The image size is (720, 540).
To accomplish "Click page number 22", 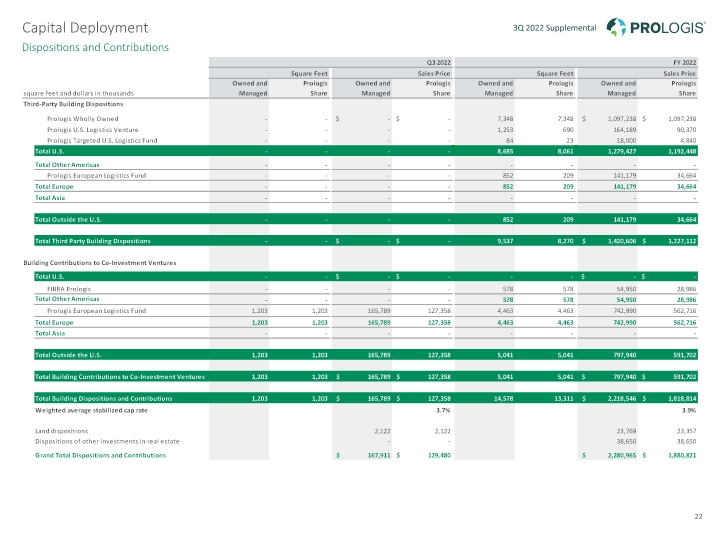I will pos(698,517).
